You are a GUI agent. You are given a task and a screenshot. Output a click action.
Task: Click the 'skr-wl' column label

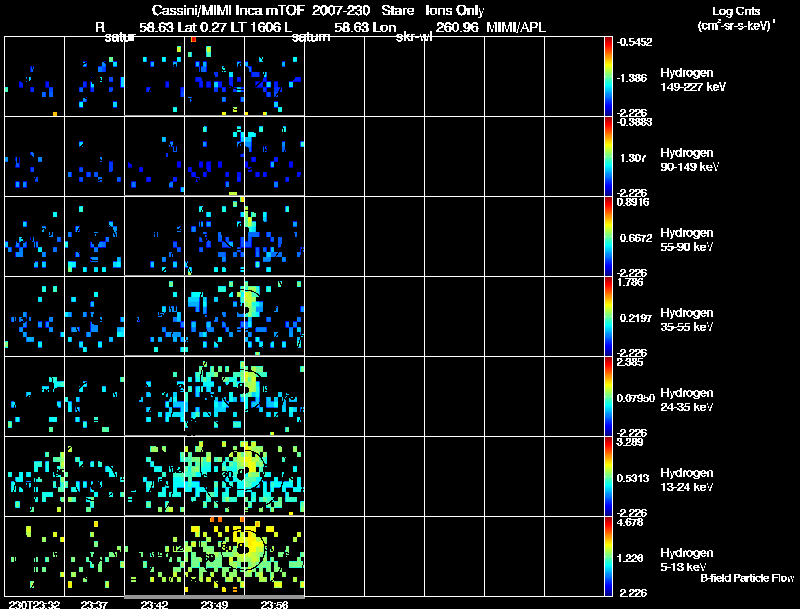click(x=414, y=37)
